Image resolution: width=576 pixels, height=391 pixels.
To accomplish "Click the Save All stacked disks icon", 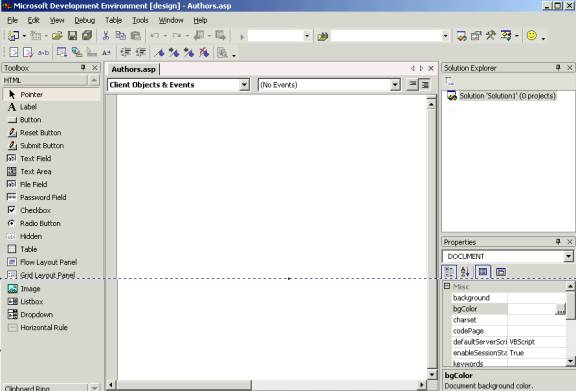I will tap(87, 36).
